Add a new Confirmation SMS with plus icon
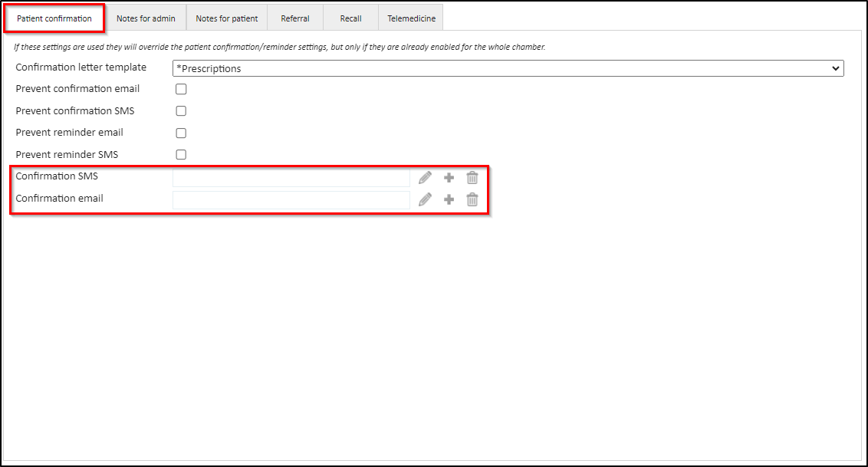Image resolution: width=868 pixels, height=467 pixels. point(449,178)
